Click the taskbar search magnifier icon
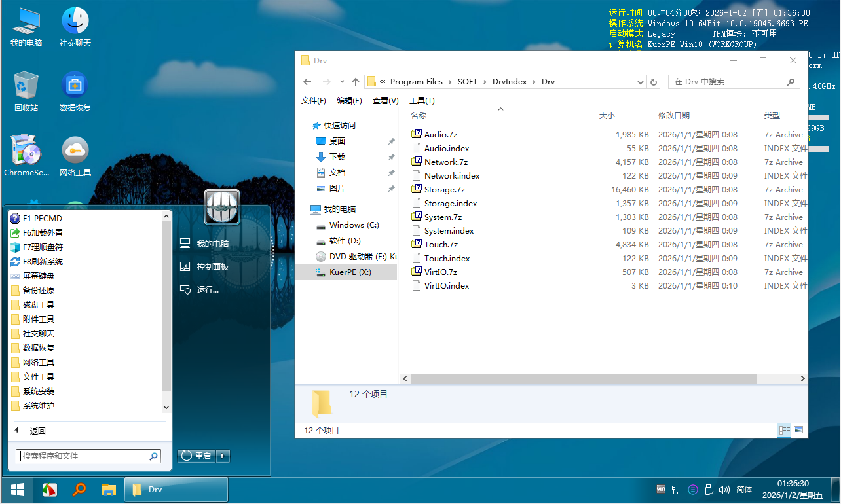The height and width of the screenshot is (504, 841). [79, 490]
